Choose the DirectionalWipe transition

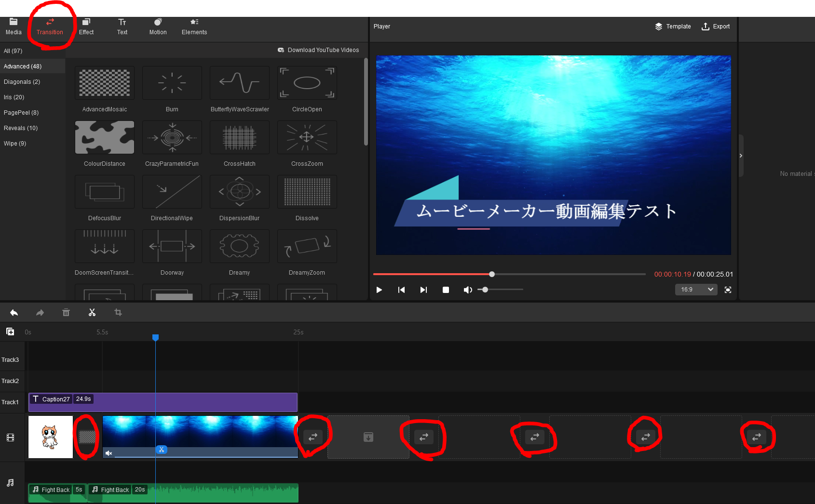click(172, 192)
